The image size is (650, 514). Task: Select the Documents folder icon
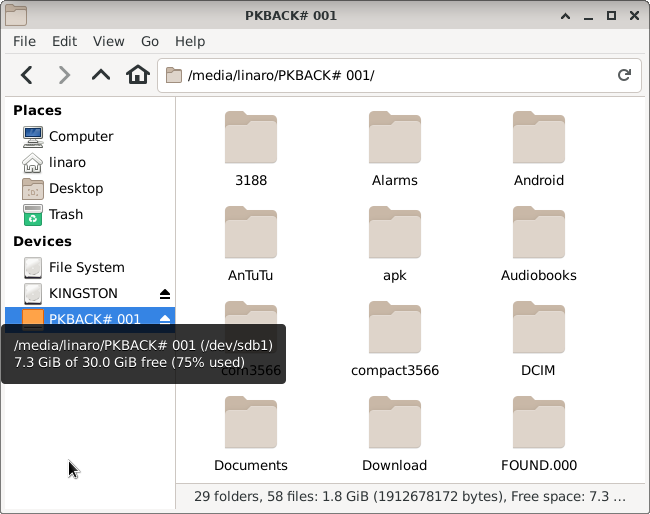click(x=251, y=422)
